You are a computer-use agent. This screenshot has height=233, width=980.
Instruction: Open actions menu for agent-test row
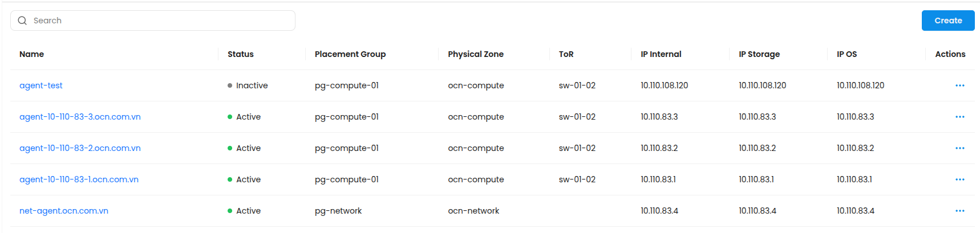click(959, 85)
